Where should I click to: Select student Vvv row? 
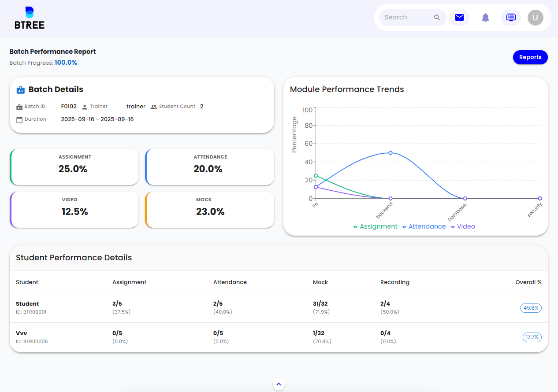click(279, 337)
